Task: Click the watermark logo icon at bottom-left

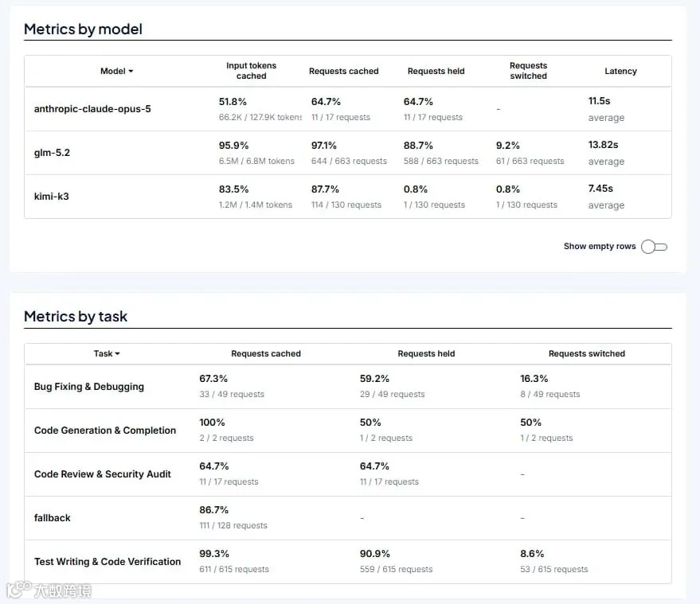Action: click(19, 590)
